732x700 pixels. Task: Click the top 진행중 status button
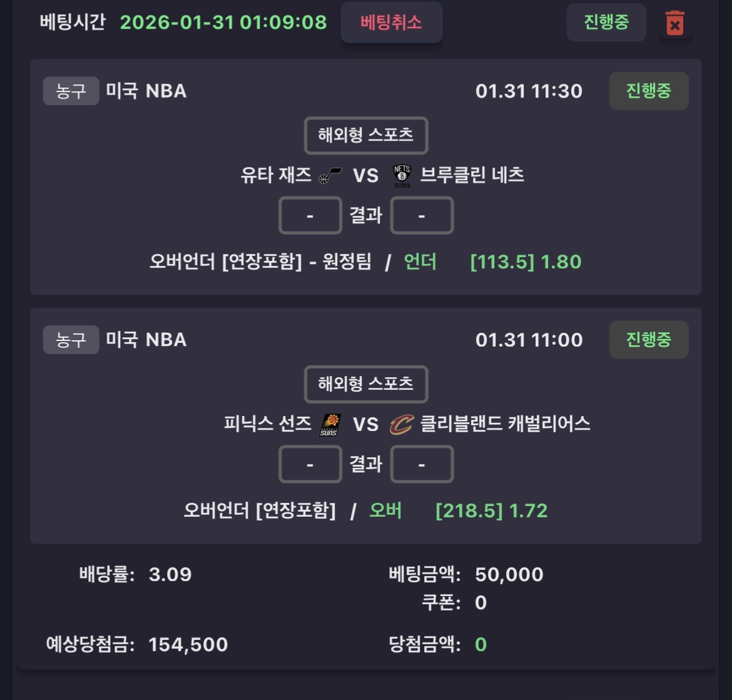tap(606, 23)
